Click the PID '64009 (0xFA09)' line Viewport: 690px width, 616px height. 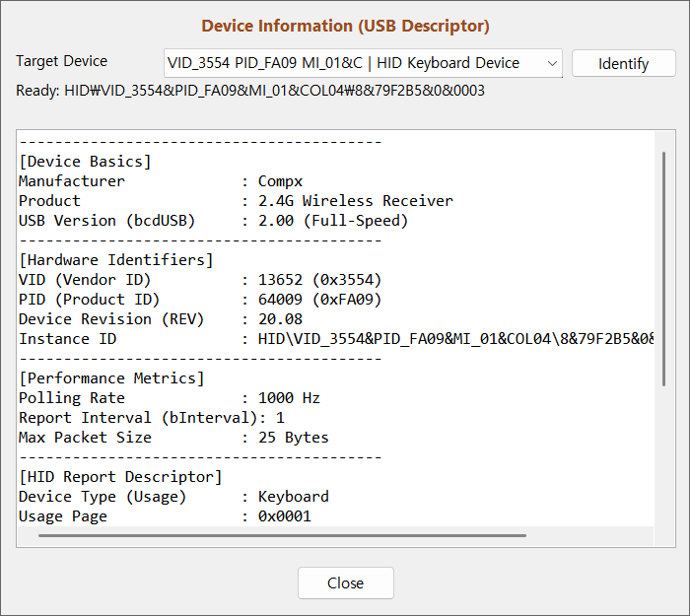(200, 300)
